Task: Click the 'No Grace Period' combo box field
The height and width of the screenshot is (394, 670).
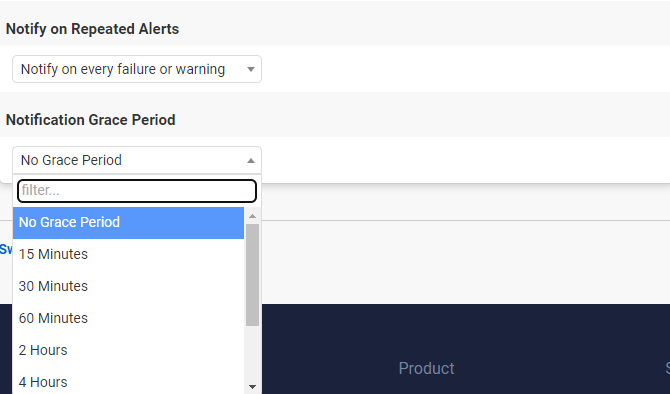Action: click(x=137, y=160)
